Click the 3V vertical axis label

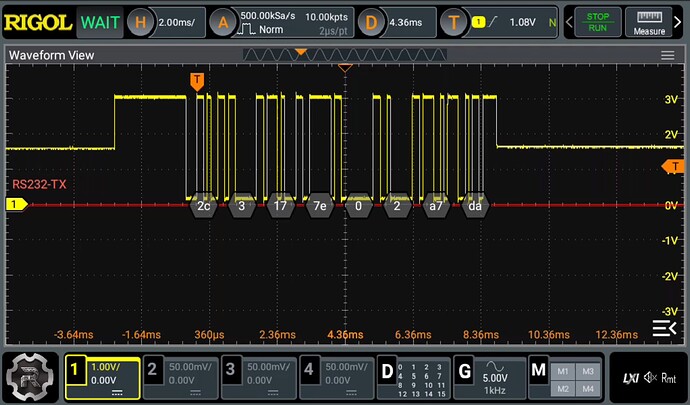[x=671, y=99]
